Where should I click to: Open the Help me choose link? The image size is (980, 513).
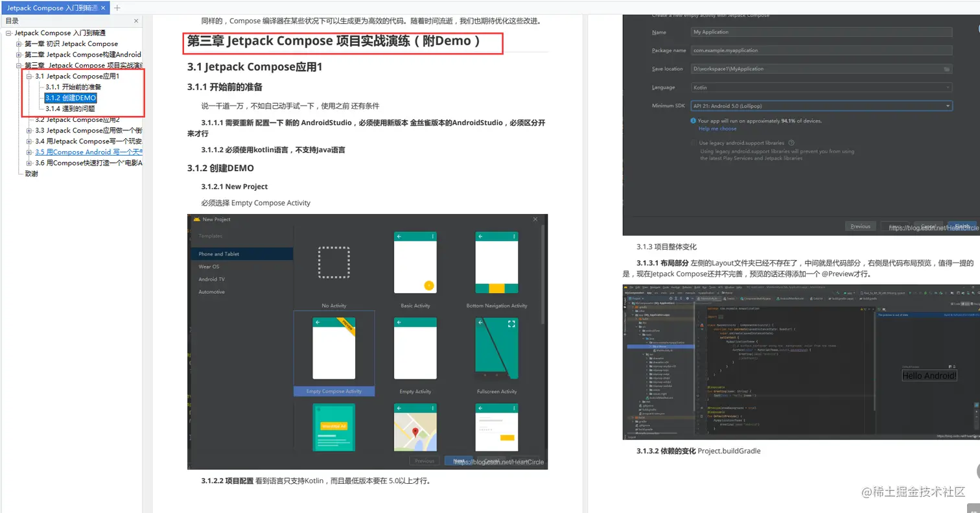(x=717, y=129)
